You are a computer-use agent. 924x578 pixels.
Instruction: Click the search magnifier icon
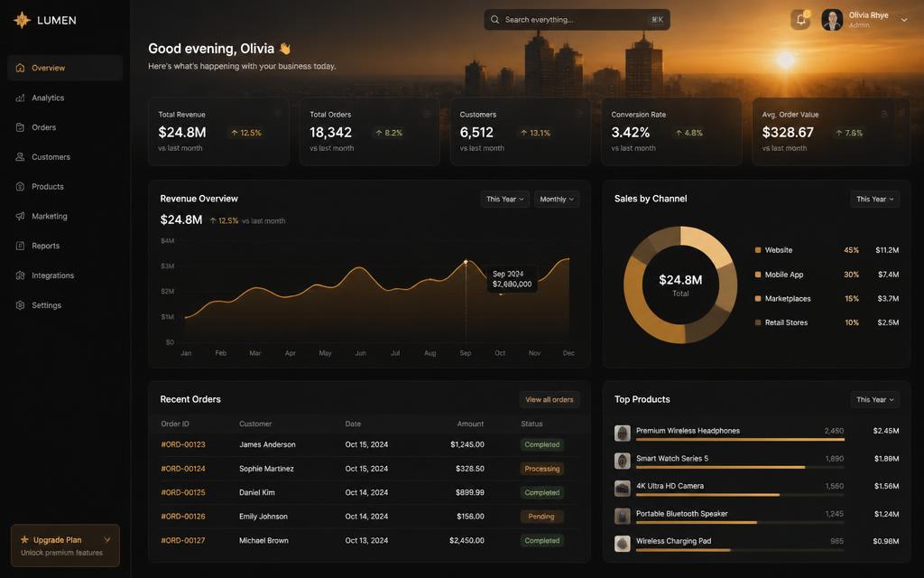tap(495, 20)
